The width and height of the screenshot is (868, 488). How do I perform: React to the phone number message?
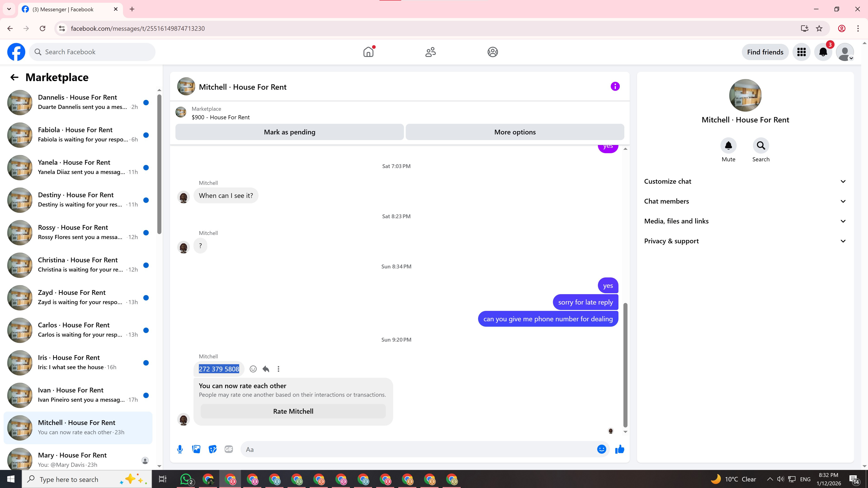[253, 369]
